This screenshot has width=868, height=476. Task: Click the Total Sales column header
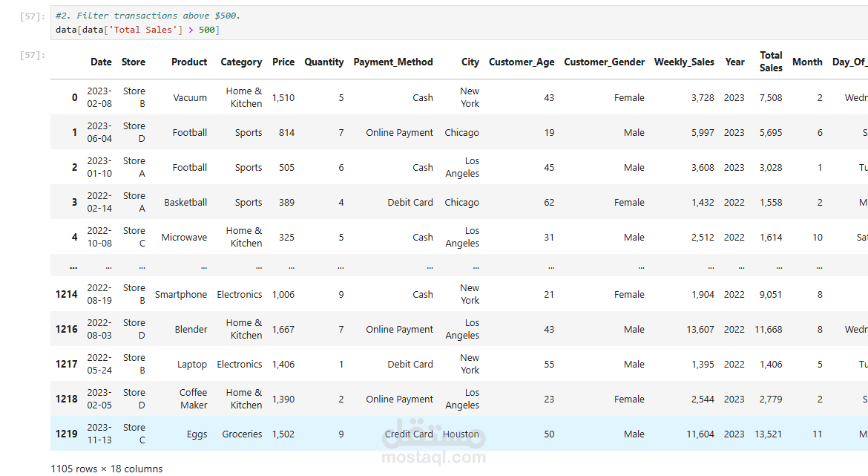[x=771, y=62]
